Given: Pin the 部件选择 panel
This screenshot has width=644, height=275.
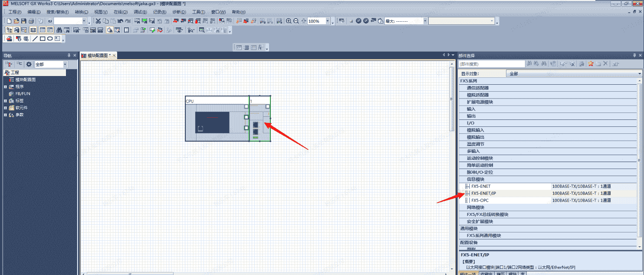Looking at the screenshot, I should 634,56.
